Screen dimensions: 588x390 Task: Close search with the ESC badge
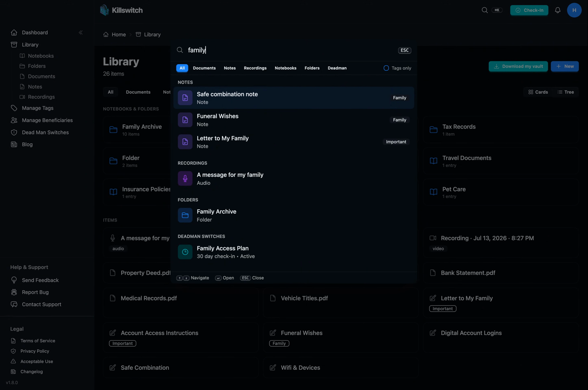tap(405, 50)
